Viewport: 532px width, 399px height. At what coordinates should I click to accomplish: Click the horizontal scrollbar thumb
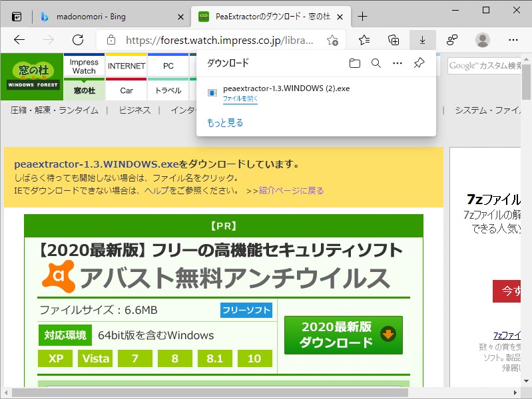pyautogui.click(x=210, y=392)
